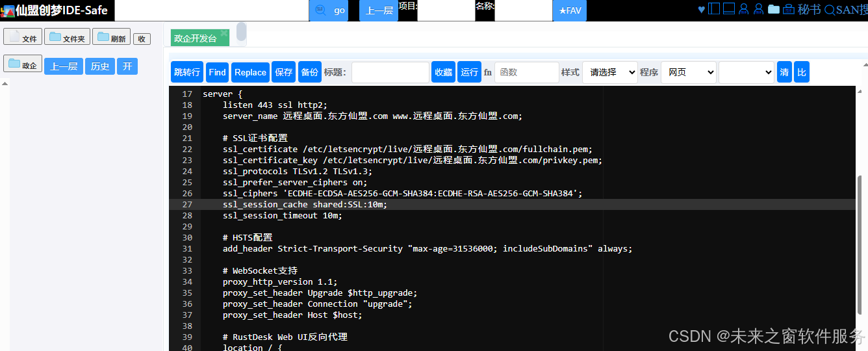868x351 pixels.
Task: Click the fn 函数 input field
Action: (527, 72)
